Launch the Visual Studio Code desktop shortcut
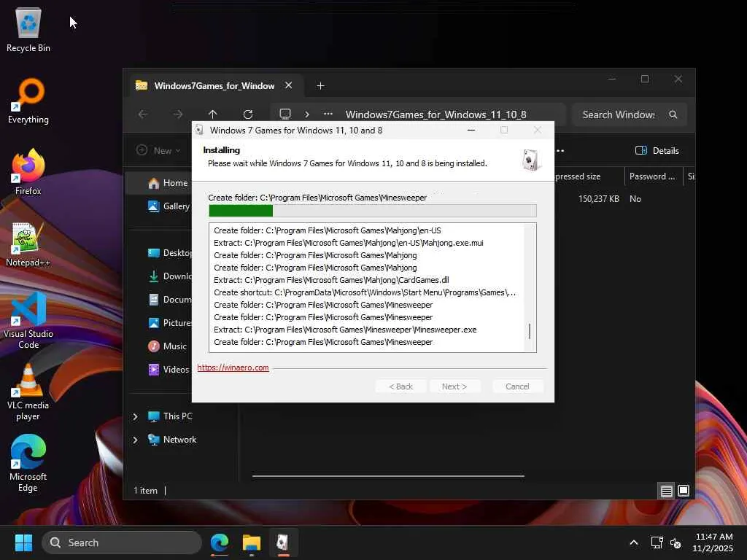747x560 pixels. coord(28,320)
